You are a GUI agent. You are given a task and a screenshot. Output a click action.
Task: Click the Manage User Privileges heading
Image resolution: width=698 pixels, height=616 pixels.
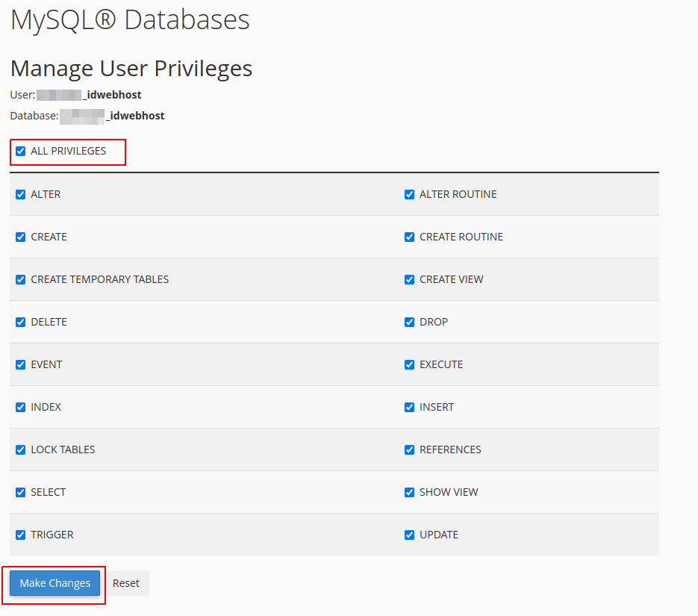pyautogui.click(x=131, y=69)
